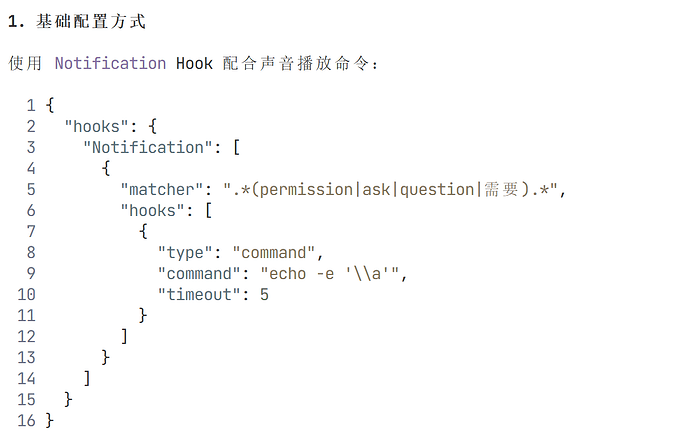690x434 pixels.
Task: Click the heading 基础配置方式
Action: pyautogui.click(x=90, y=21)
